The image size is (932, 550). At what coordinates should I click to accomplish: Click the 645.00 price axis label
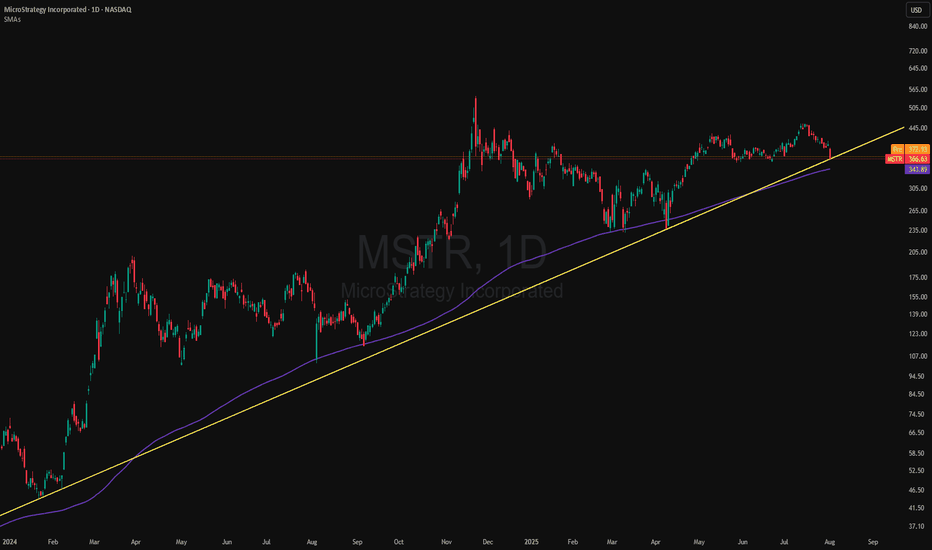[x=917, y=69]
